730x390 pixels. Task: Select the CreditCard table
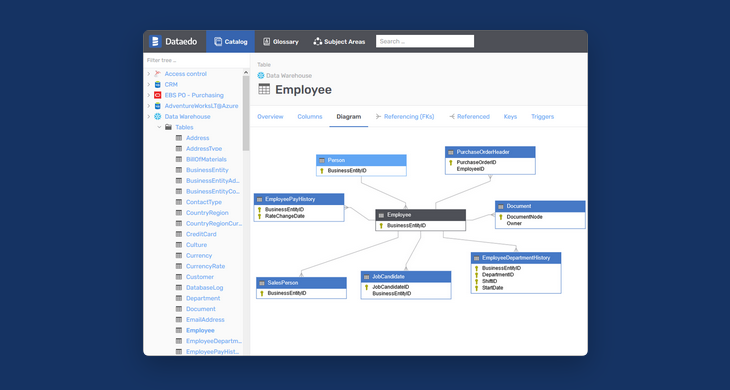point(201,234)
